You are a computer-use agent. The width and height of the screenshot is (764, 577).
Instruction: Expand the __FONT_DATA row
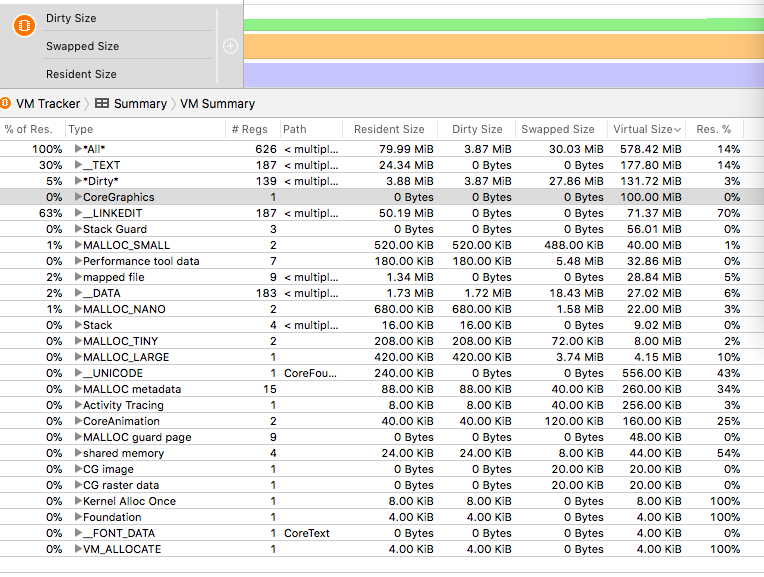(x=78, y=533)
